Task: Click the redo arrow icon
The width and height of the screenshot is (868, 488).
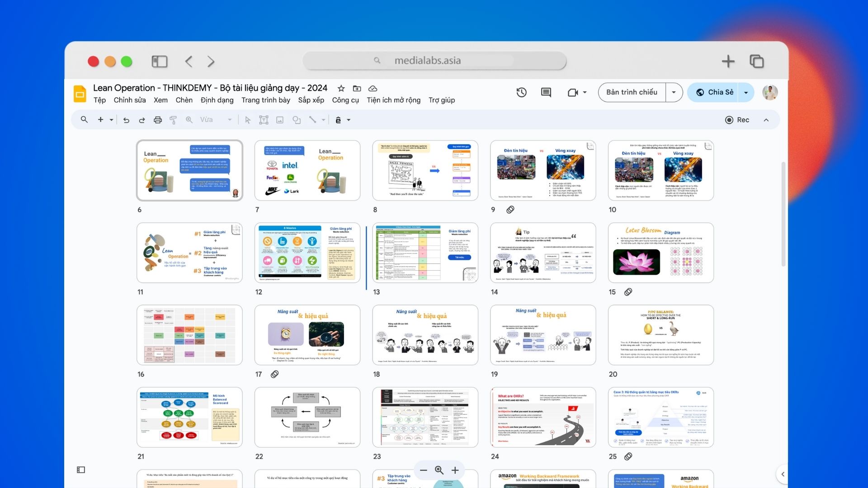Action: click(x=142, y=120)
